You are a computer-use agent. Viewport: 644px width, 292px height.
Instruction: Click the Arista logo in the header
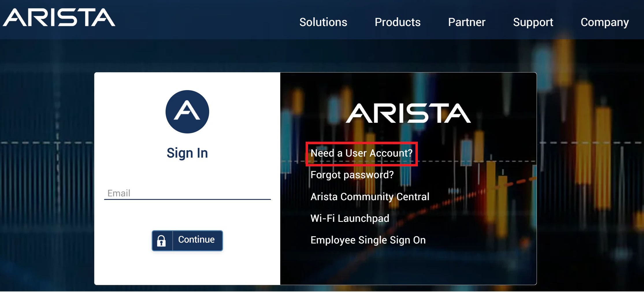(59, 17)
